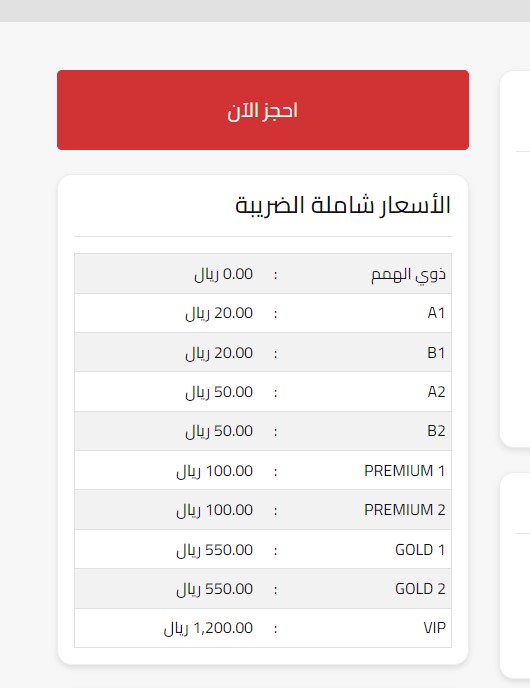Select the A2 ticket category
This screenshot has width=530, height=688.
pyautogui.click(x=436, y=392)
